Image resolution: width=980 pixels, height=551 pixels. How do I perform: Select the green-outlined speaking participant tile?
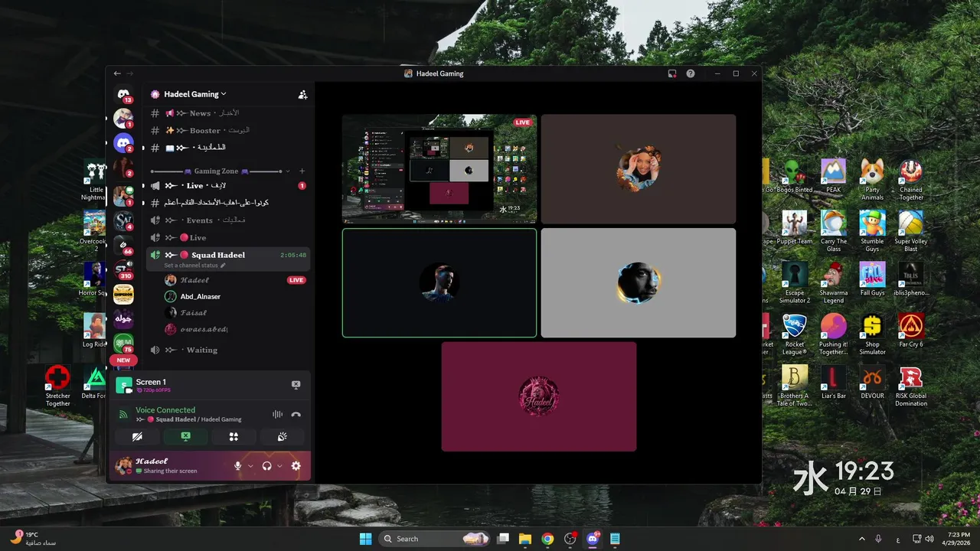[439, 282]
